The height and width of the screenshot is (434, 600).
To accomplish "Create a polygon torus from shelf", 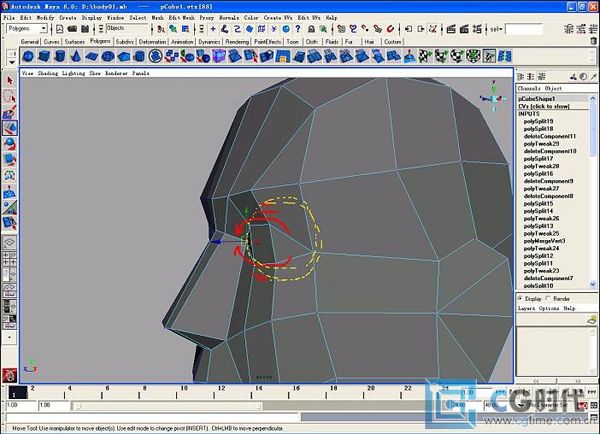I will click(x=108, y=57).
